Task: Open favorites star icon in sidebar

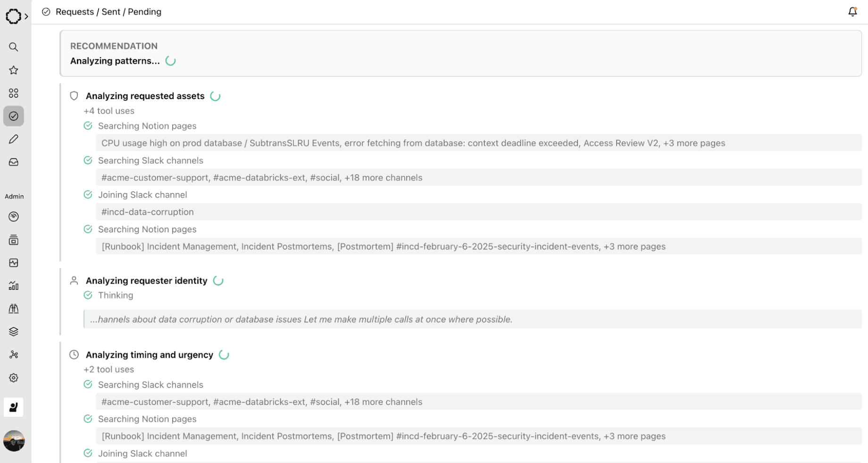Action: tap(14, 70)
